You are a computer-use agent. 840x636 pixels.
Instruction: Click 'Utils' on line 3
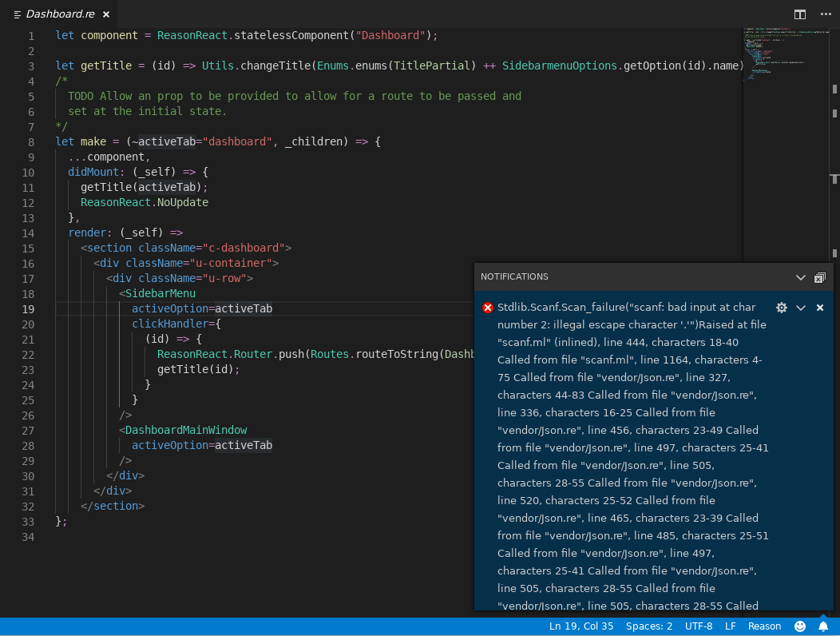pos(217,66)
